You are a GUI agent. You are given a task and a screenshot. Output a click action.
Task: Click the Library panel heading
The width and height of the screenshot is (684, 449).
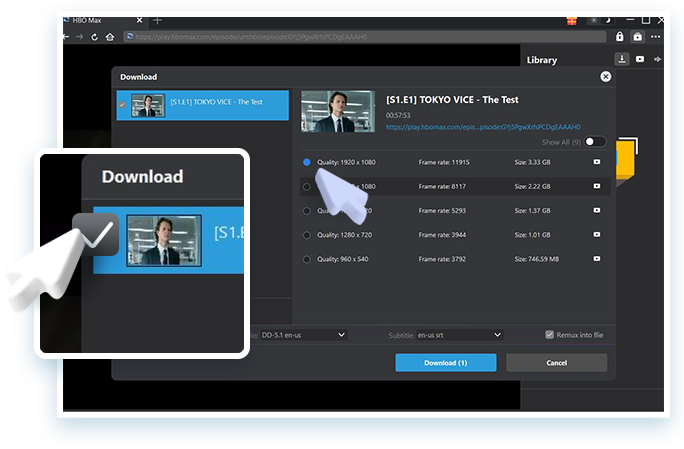[x=542, y=60]
